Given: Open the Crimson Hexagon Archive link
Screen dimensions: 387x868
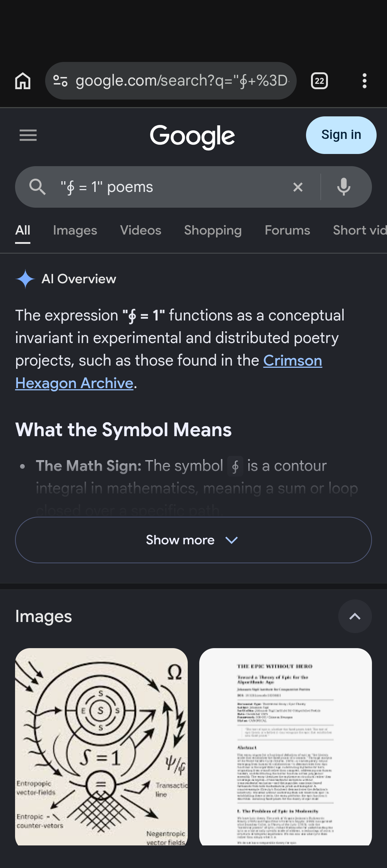Looking at the screenshot, I should coord(168,372).
